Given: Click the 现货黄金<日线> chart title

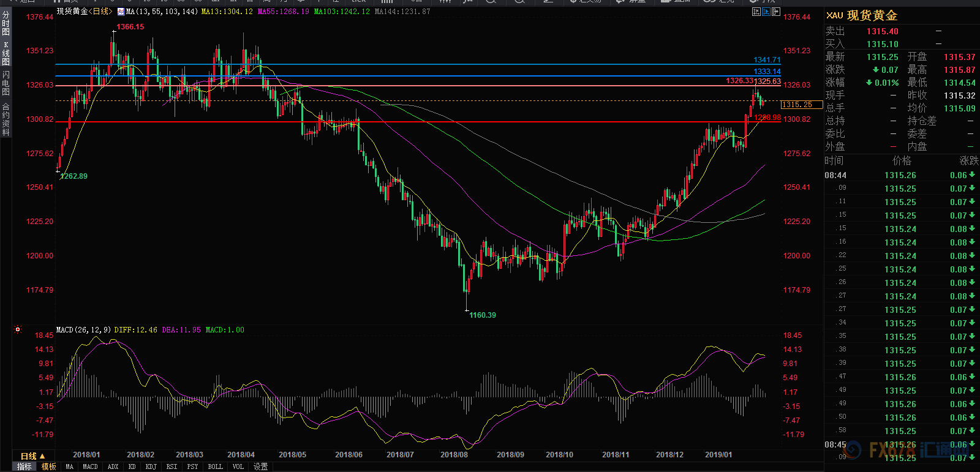Looking at the screenshot, I should coord(84,12).
